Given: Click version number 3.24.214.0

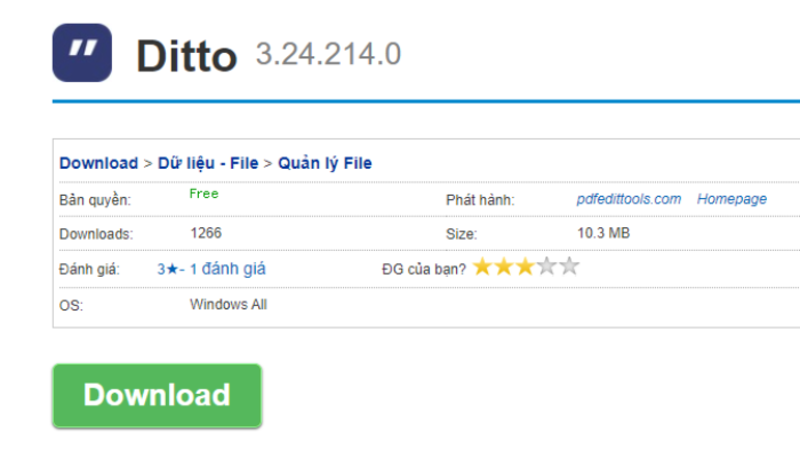Looking at the screenshot, I should click(328, 54).
